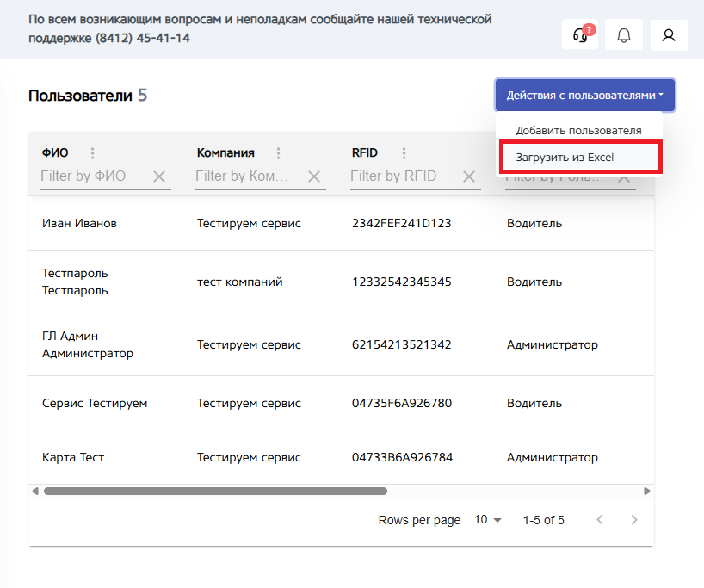Click the Пользователи heading
The width and height of the screenshot is (704, 588).
click(x=80, y=96)
